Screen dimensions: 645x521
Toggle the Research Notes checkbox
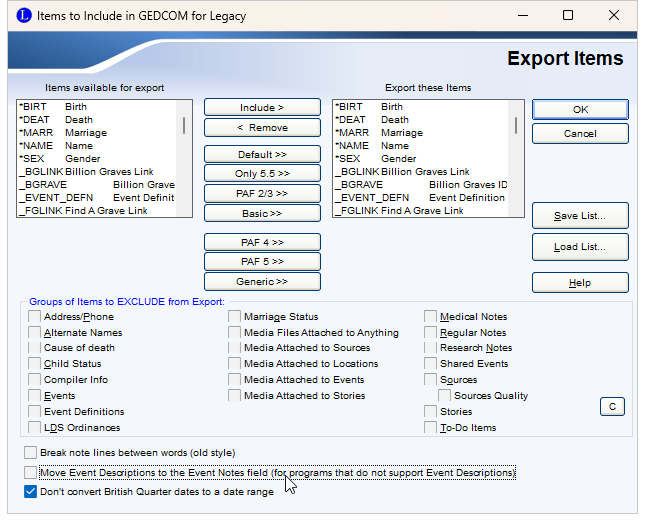[431, 348]
